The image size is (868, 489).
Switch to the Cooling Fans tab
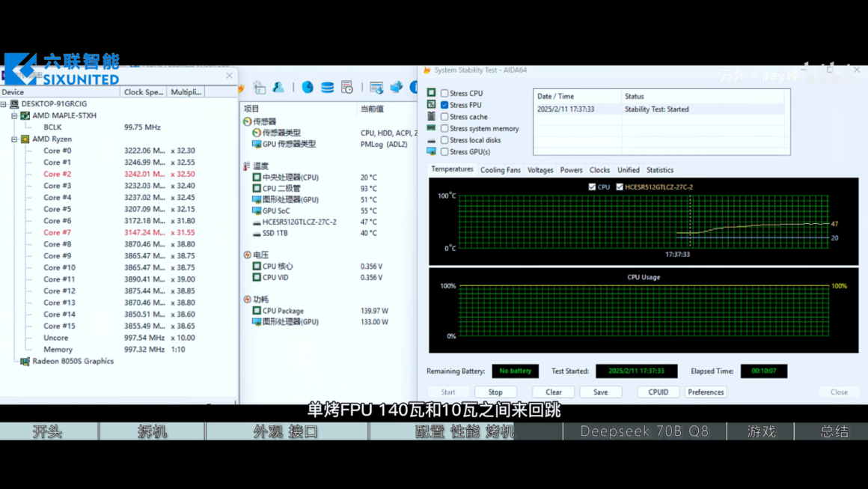point(501,170)
